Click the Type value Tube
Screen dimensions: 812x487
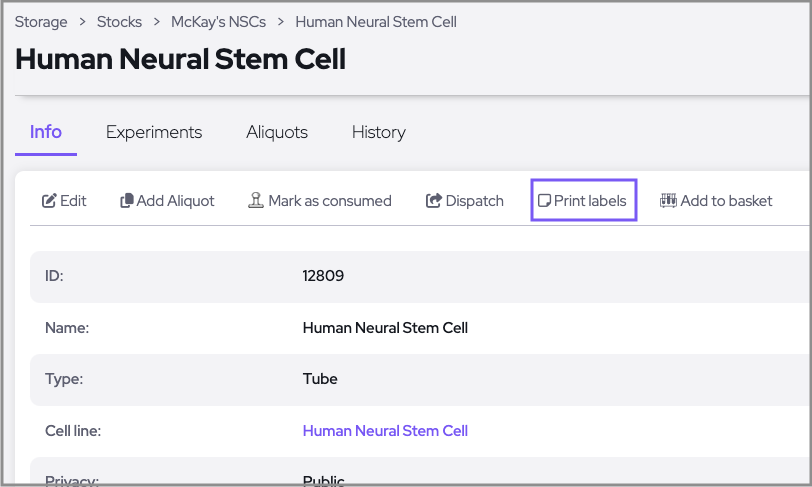(320, 379)
